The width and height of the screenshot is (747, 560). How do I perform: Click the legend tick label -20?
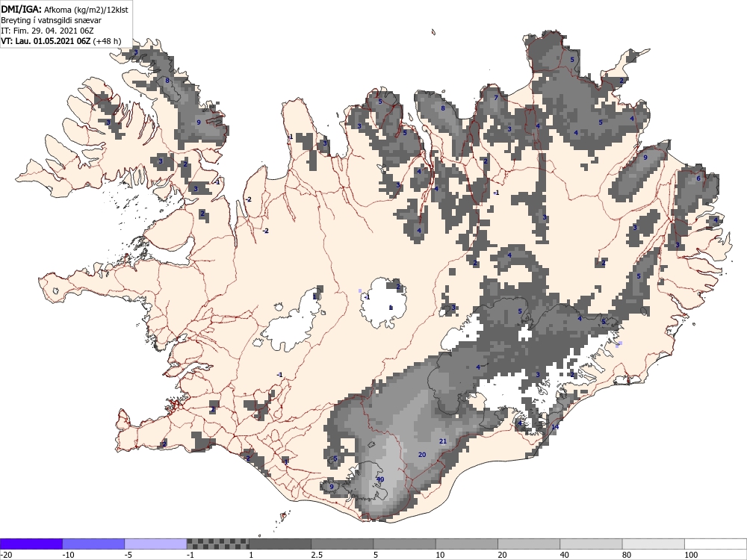pyautogui.click(x=6, y=555)
